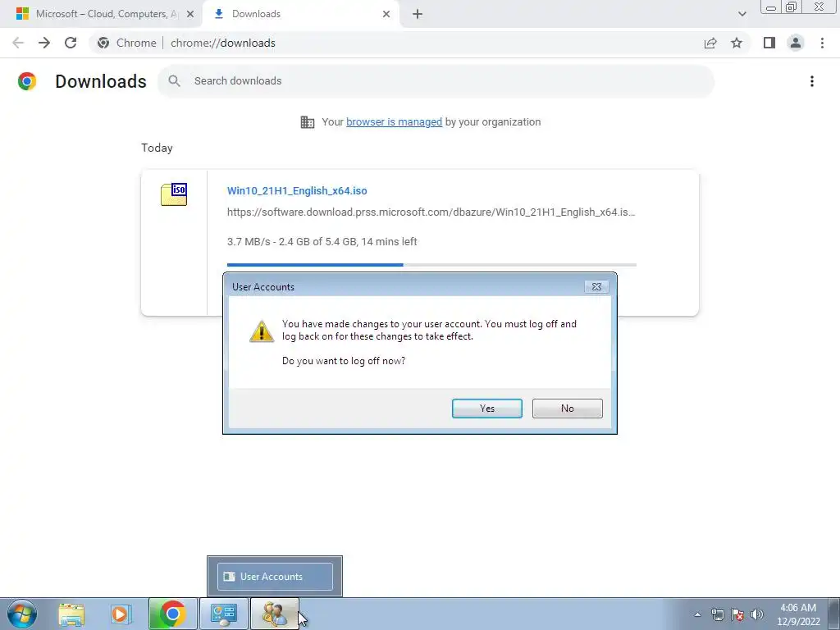Click the User Accounts taskbar preview thumbnail
Screen dimensions: 840x630
click(275, 577)
